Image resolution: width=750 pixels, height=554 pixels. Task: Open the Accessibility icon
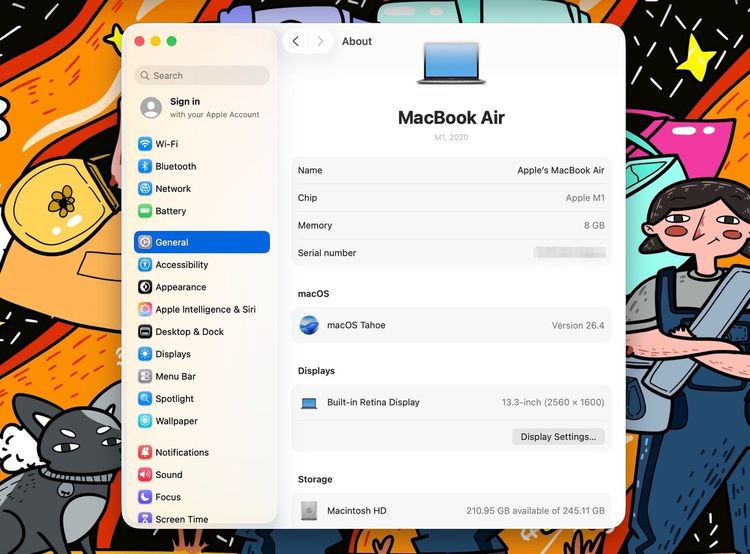coord(145,265)
